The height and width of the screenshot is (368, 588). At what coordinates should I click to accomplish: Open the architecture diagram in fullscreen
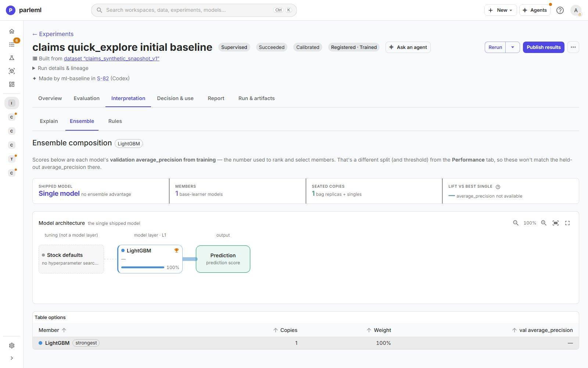[x=567, y=223]
